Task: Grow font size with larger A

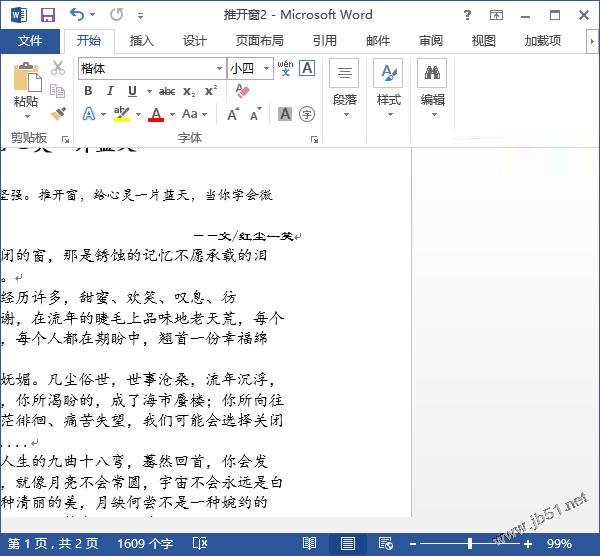Action: pos(233,114)
